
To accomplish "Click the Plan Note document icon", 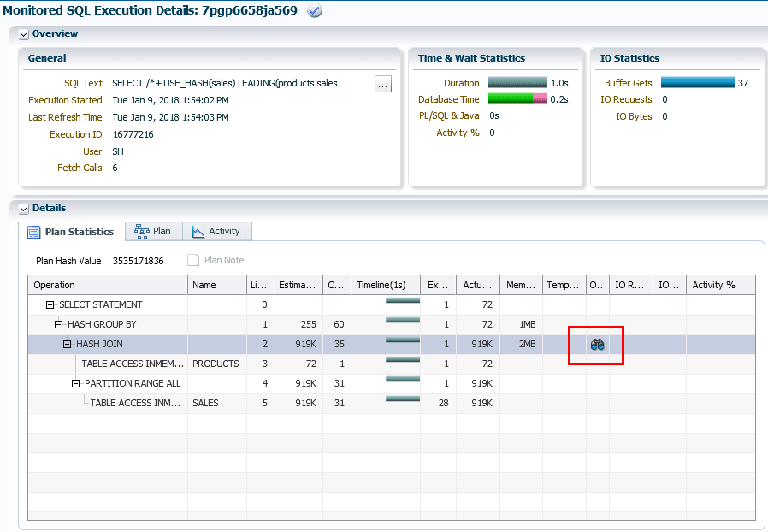I will [193, 260].
